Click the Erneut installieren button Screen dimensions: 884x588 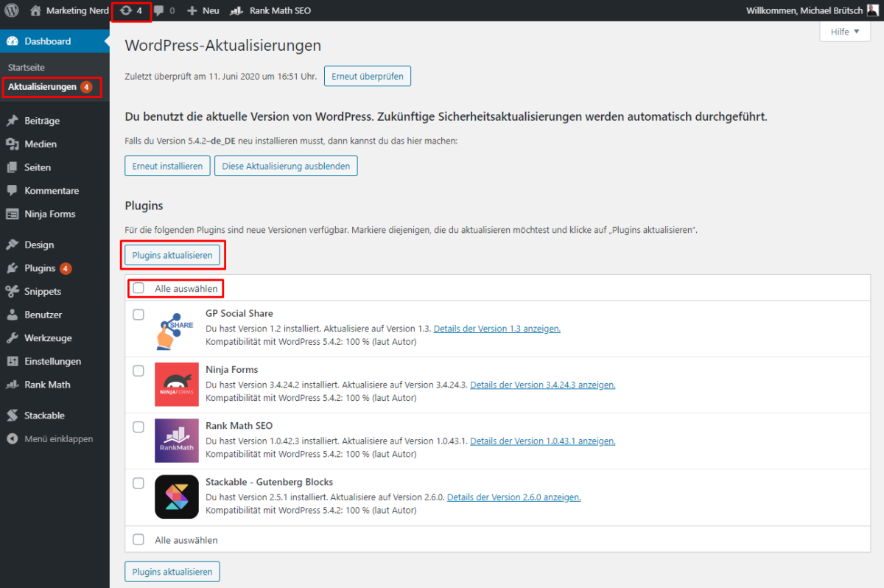coord(167,166)
